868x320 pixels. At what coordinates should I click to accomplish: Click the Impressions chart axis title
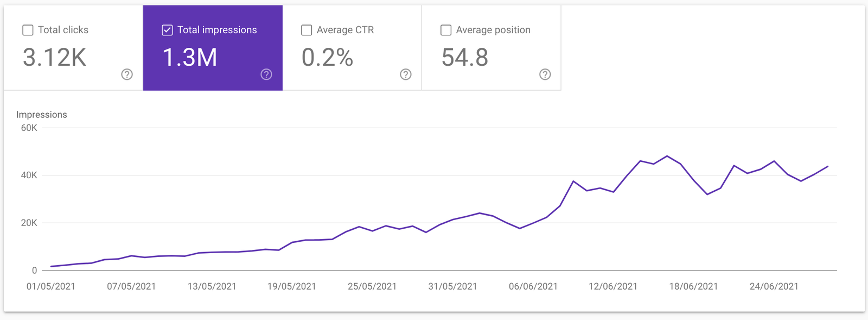[x=42, y=115]
